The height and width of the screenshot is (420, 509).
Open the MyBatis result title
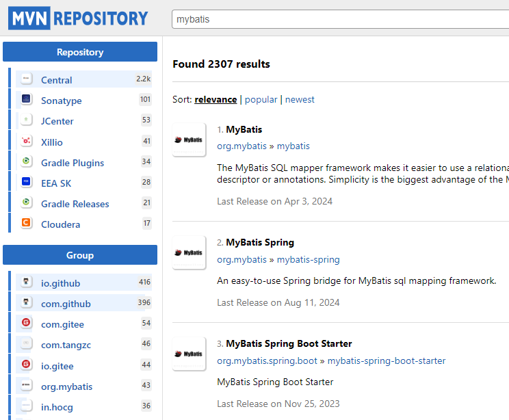[x=244, y=129]
